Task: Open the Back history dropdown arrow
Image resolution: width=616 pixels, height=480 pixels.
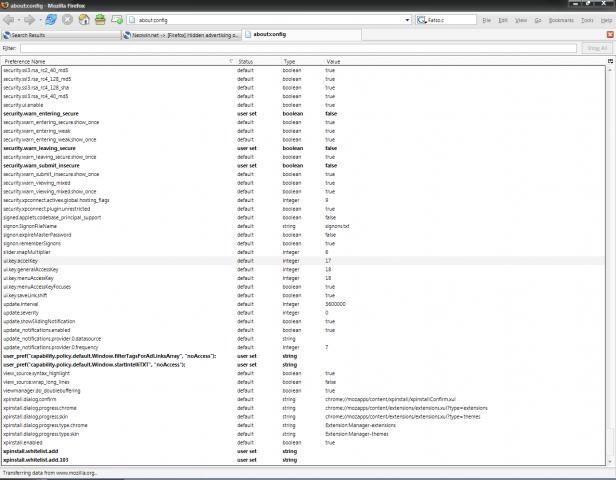Action: [18, 20]
